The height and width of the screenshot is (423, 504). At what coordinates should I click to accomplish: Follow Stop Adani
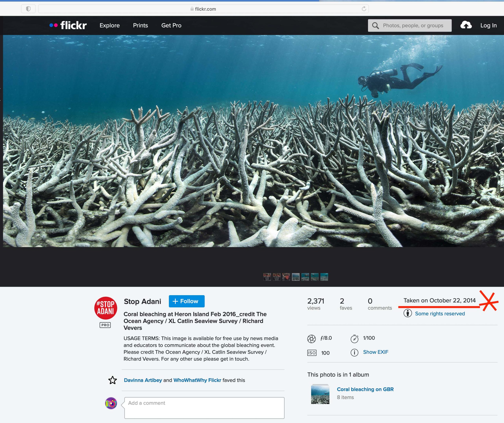pos(186,301)
